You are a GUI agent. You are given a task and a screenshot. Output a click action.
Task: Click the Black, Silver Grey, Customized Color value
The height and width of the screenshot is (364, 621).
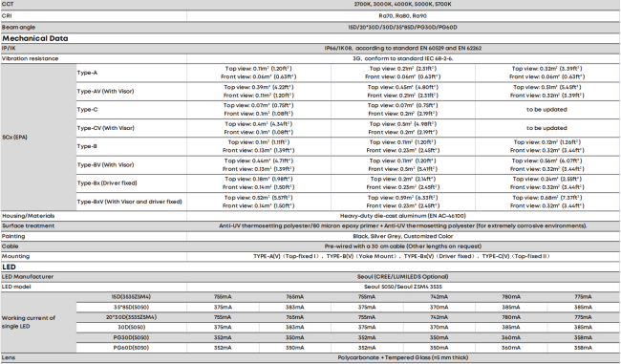pos(403,236)
